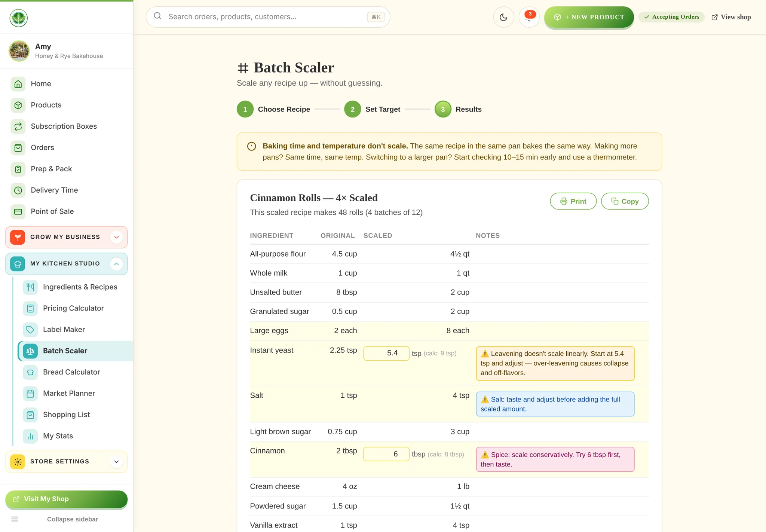
Task: Click the All-purpose flour ingredient row
Action: tap(449, 254)
